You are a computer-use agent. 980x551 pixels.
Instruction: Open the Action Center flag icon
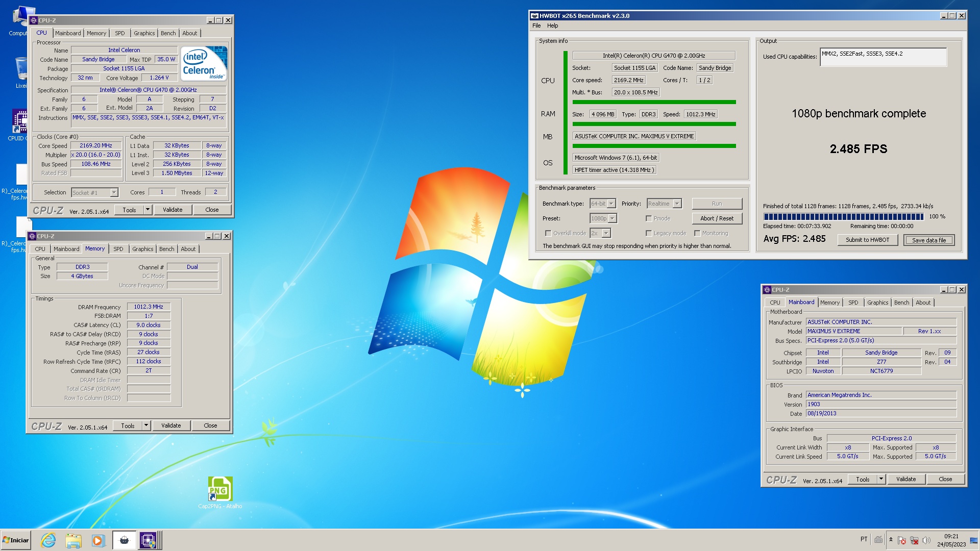point(902,540)
